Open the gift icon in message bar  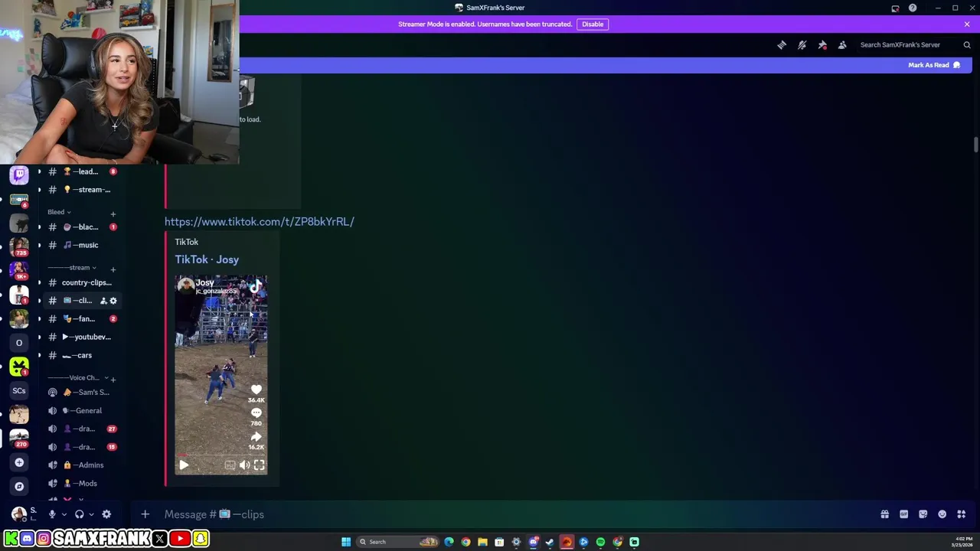coord(884,514)
